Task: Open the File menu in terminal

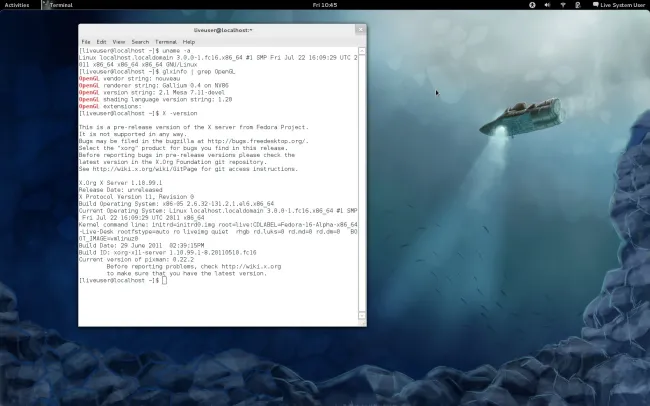Action: [x=86, y=42]
